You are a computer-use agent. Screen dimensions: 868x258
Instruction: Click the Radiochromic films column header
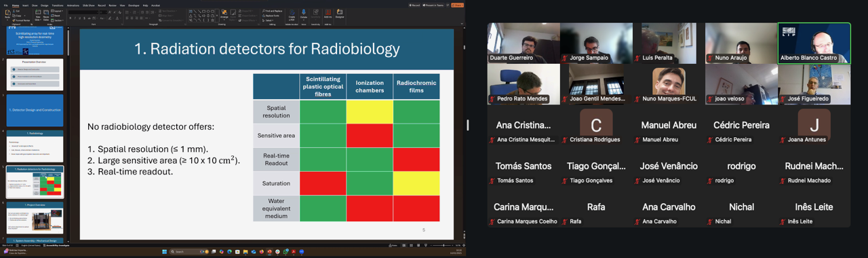point(416,87)
